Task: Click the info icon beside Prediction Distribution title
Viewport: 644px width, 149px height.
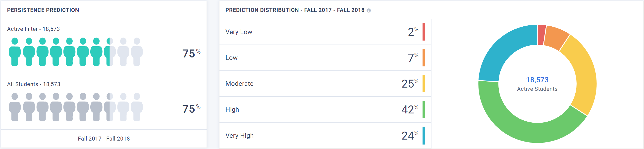Action: click(x=369, y=10)
